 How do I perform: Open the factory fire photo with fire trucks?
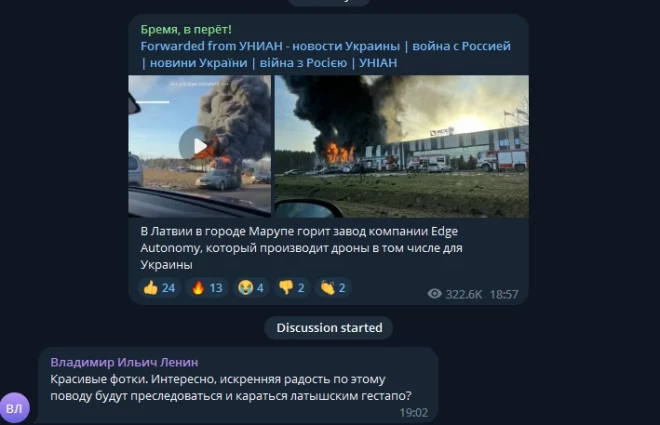click(402, 146)
